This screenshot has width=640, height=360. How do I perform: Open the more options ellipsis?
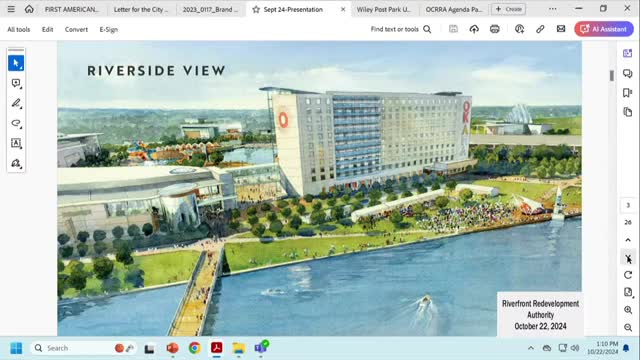pos(552,9)
